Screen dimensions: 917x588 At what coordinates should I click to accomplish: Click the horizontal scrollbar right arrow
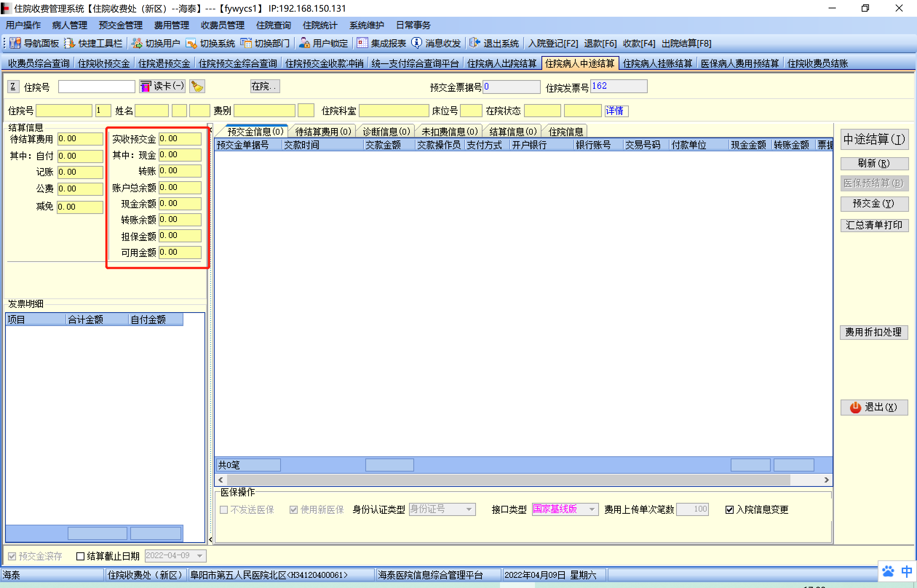click(826, 480)
